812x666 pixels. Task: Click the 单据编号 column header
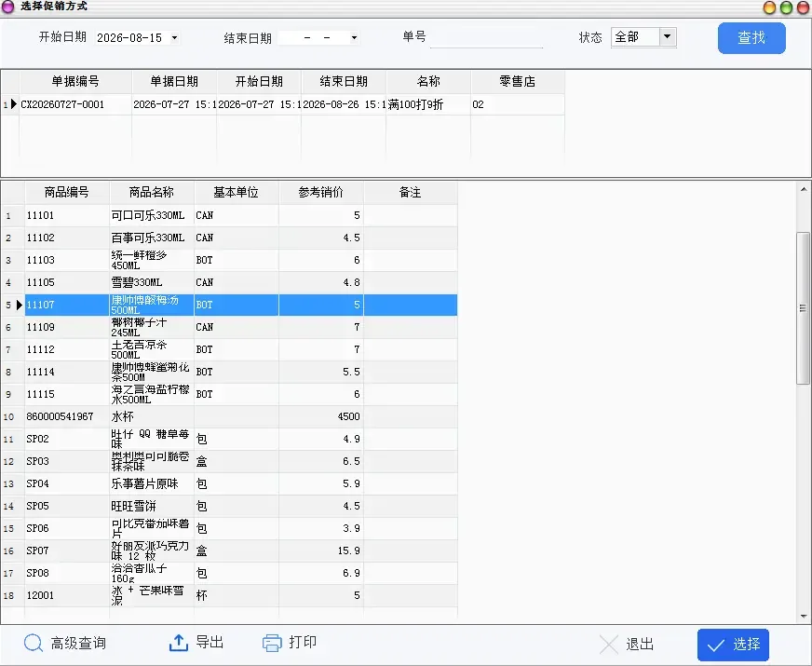75,81
